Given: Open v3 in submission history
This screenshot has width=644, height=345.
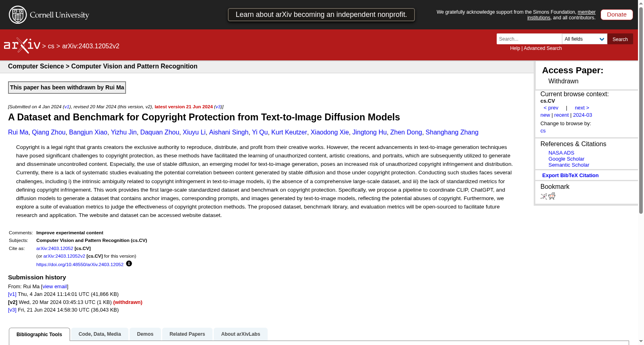Looking at the screenshot, I should (12, 310).
